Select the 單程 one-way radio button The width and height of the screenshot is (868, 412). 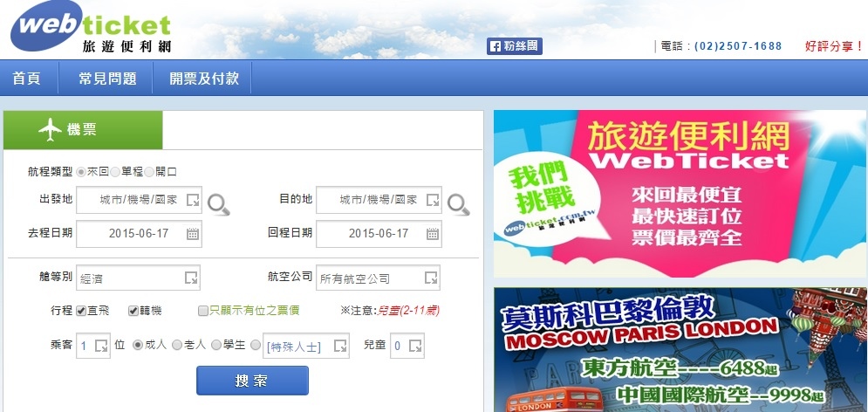[115, 172]
